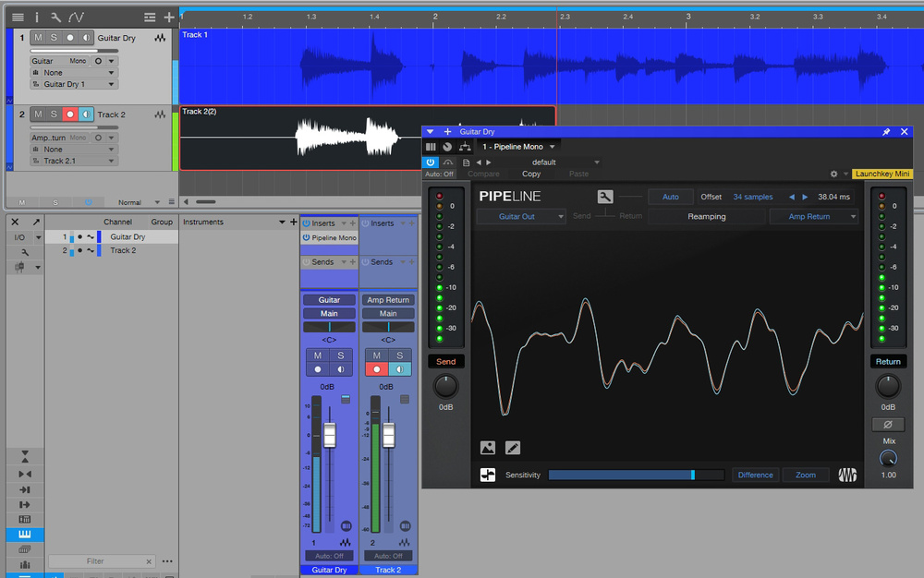
Task: Toggle channel mode circle on Guitar Dry track
Action: [x=99, y=61]
